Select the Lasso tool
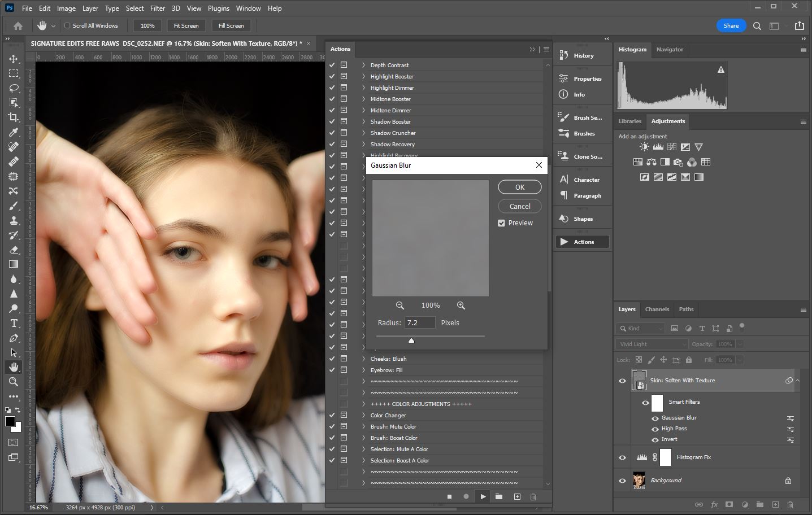This screenshot has height=515, width=812. [x=14, y=88]
